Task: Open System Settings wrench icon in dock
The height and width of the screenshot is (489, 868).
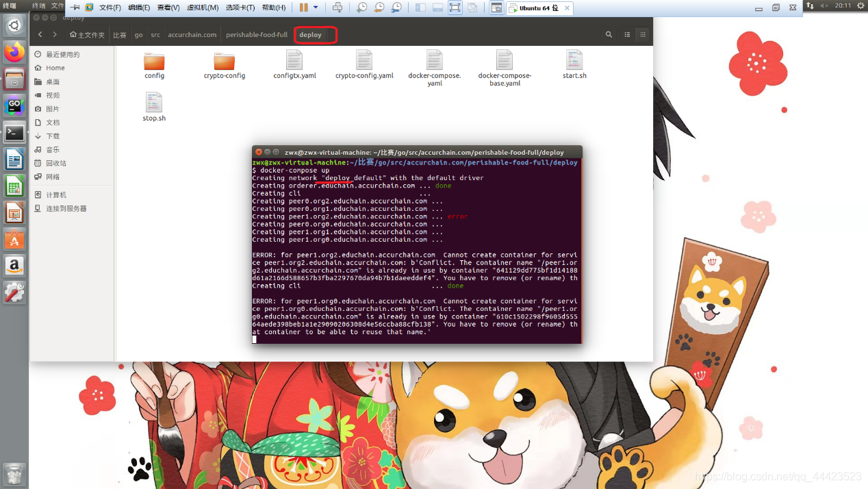Action: (14, 292)
